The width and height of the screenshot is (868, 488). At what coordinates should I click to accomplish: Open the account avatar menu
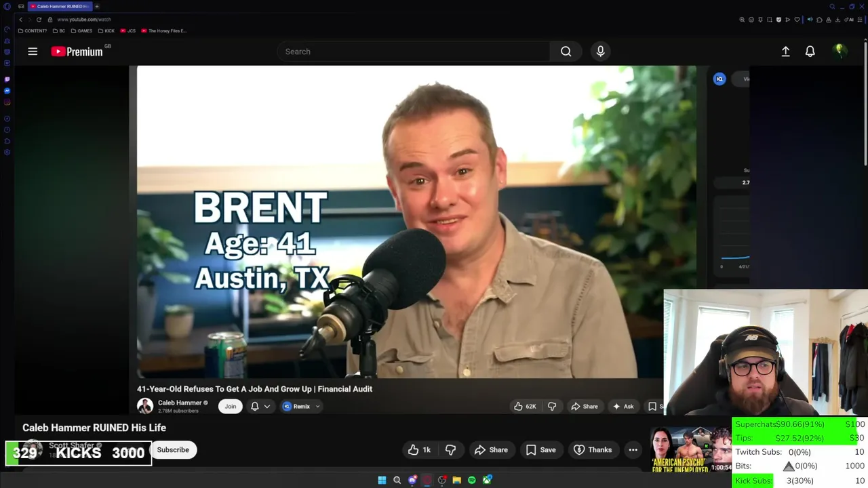[x=840, y=51]
